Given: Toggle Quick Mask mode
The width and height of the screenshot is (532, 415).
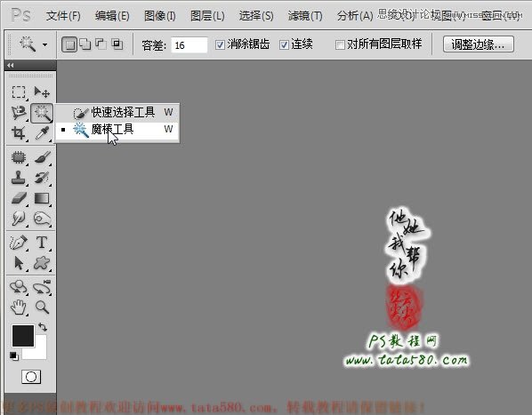Looking at the screenshot, I should [x=31, y=377].
